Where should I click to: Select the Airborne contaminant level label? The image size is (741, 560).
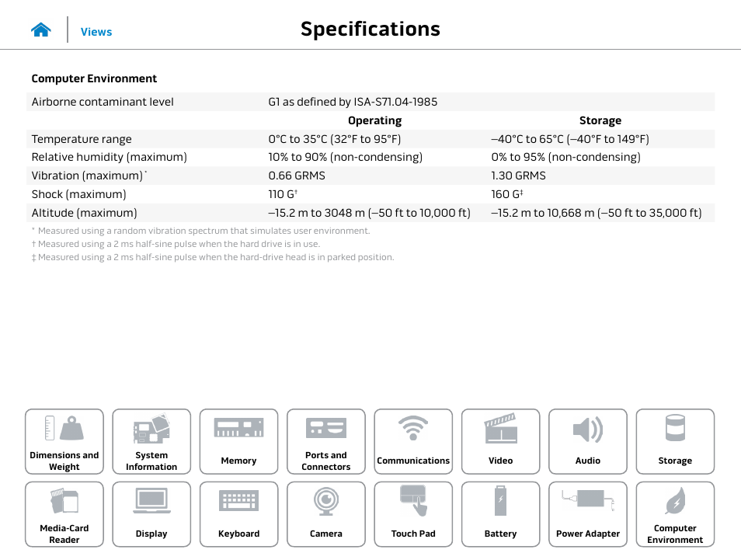tap(103, 102)
